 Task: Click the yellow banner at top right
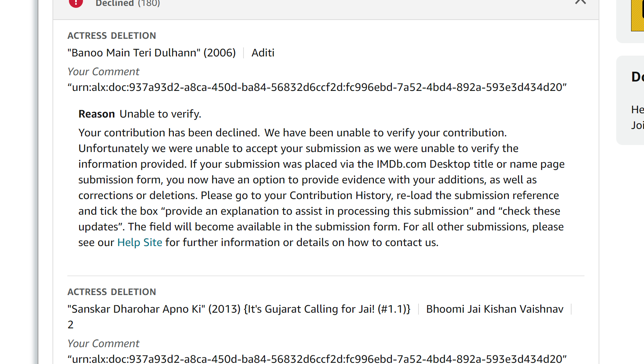coord(637,16)
